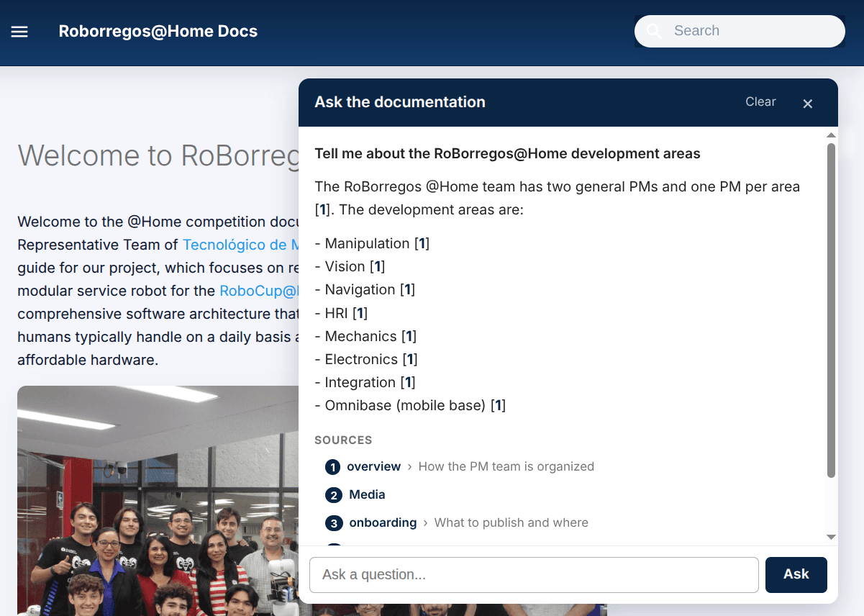Close the Ask the documentation panel

(x=808, y=104)
